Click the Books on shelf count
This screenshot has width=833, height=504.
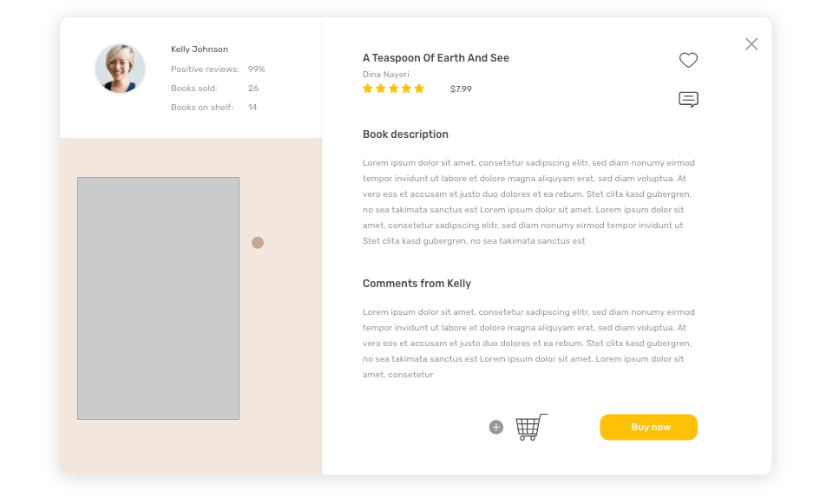click(x=253, y=108)
